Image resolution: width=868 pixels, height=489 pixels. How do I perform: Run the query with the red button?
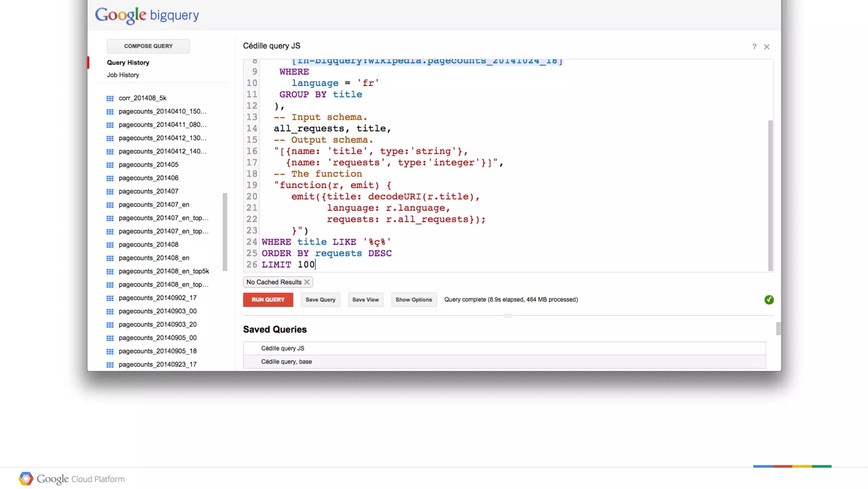[268, 300]
